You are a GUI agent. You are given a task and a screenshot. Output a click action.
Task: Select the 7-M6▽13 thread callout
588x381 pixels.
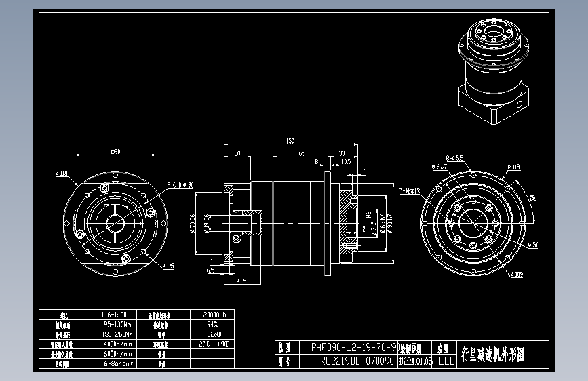410,191
